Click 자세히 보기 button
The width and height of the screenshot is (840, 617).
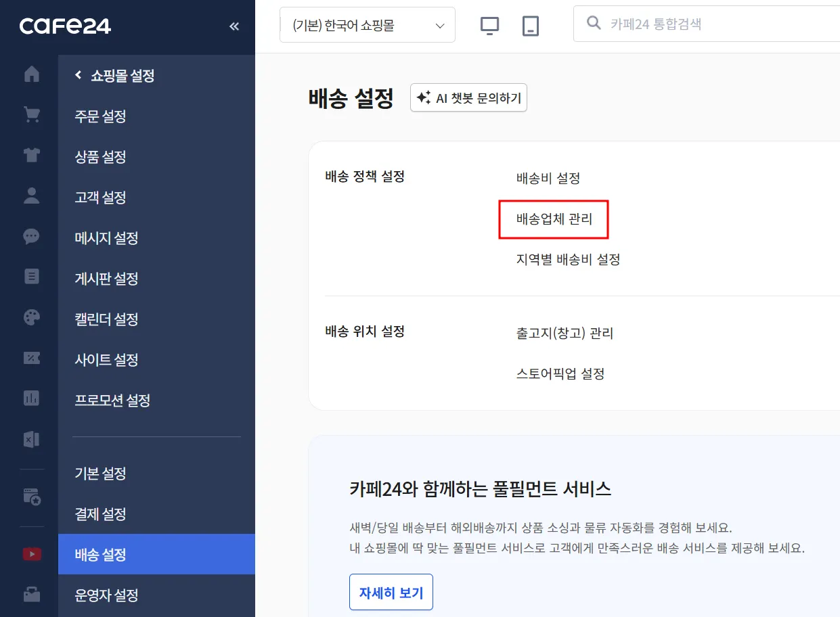click(x=391, y=593)
